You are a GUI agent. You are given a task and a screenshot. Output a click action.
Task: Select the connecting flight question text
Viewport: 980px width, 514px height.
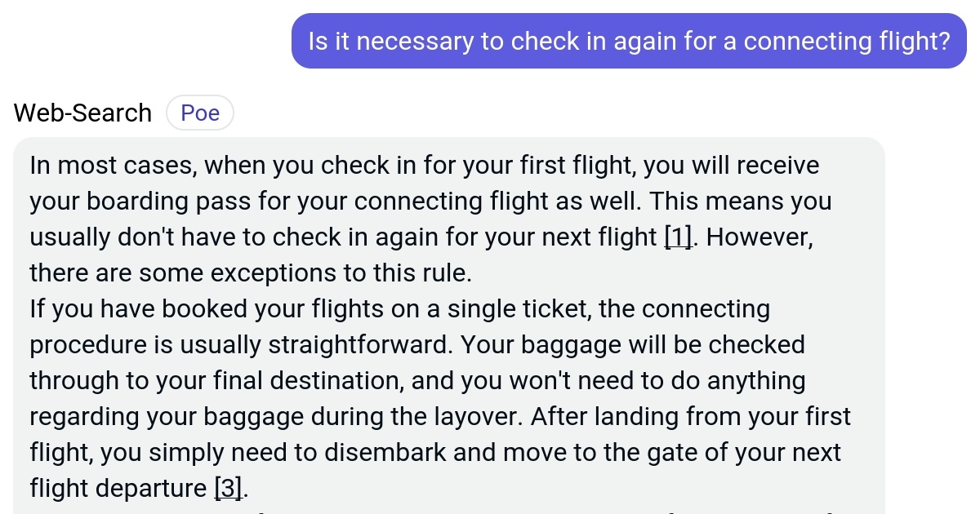(x=629, y=40)
